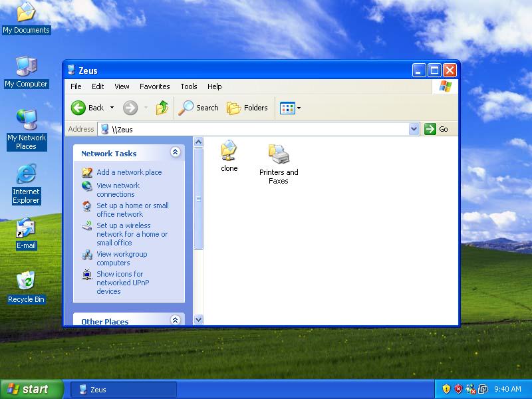Click the View network connections globe icon
Viewport: 532px width, 399px height.
[x=87, y=186]
